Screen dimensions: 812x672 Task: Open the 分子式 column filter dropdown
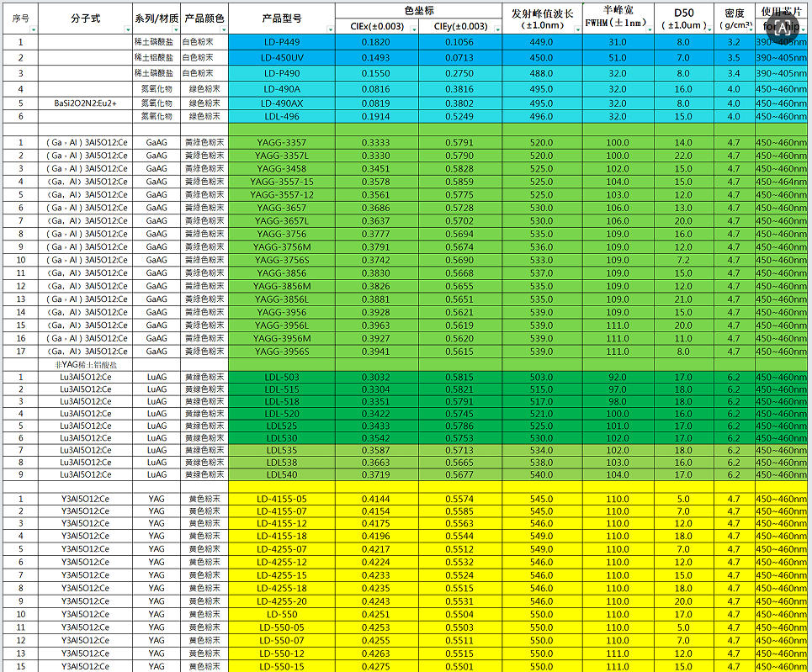click(127, 29)
